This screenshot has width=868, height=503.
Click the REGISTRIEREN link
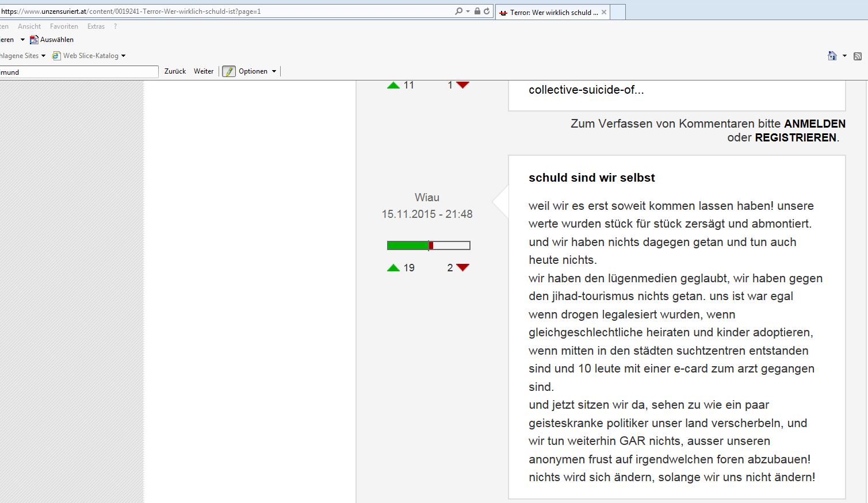click(796, 137)
